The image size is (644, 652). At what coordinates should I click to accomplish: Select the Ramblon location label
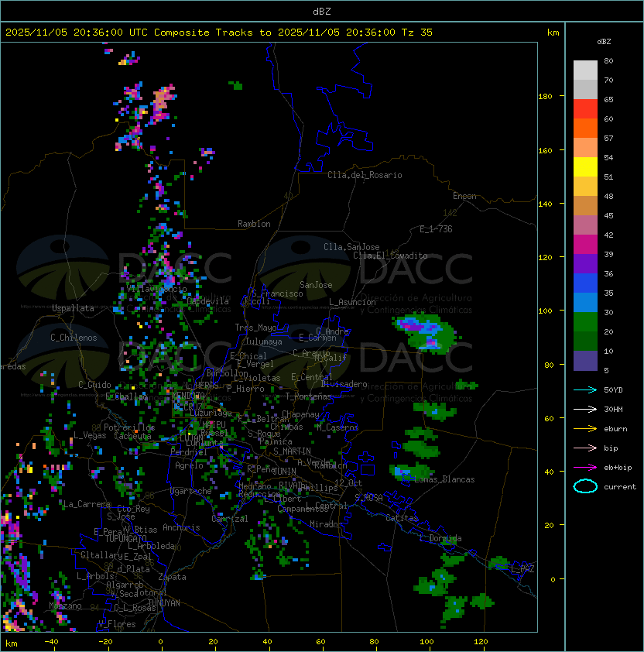tap(254, 224)
